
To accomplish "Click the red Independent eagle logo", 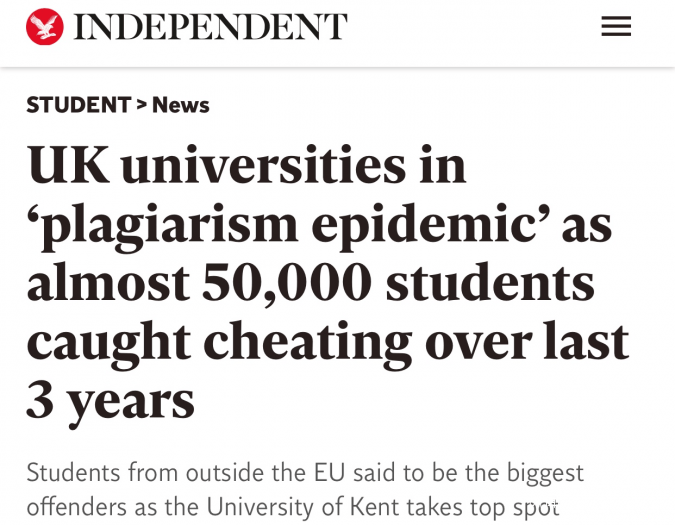I will [45, 27].
